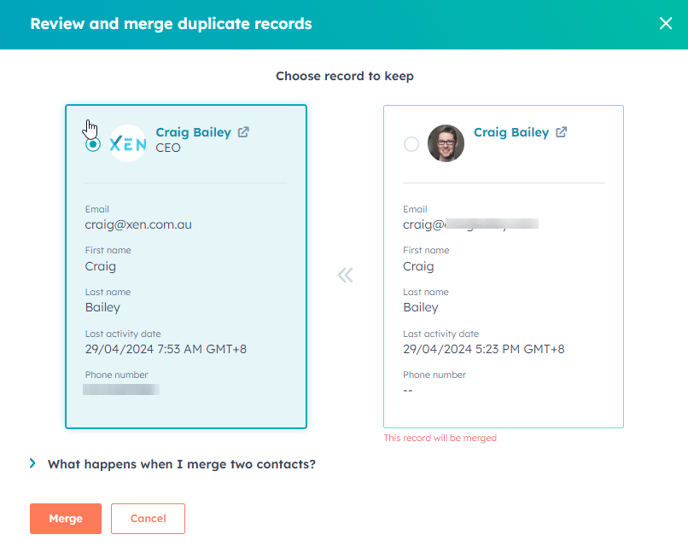Image resolution: width=688 pixels, height=552 pixels.
Task: Click the 'What happens when I merge two contacts?' text
Action: [182, 464]
